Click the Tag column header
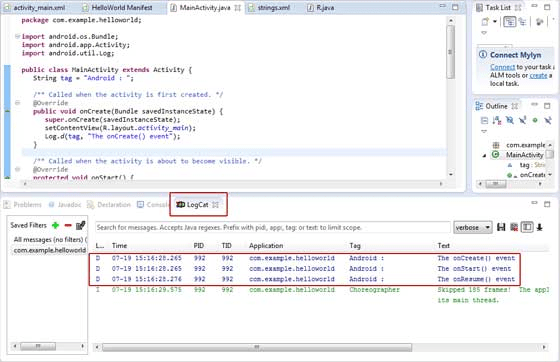The image size is (560, 362). 355,246
